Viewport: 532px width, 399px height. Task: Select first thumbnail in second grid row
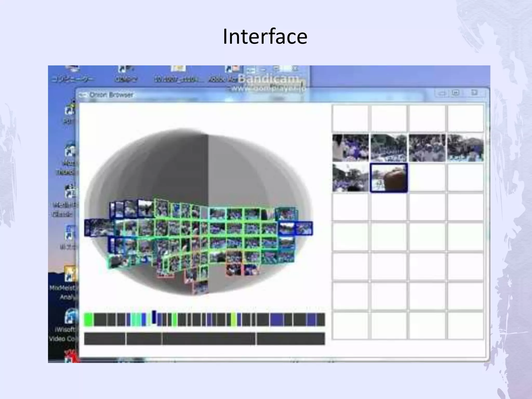click(x=350, y=148)
